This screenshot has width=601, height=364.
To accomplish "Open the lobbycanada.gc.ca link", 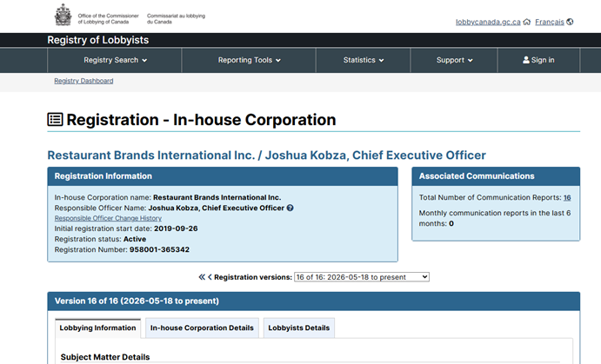I will [x=488, y=22].
